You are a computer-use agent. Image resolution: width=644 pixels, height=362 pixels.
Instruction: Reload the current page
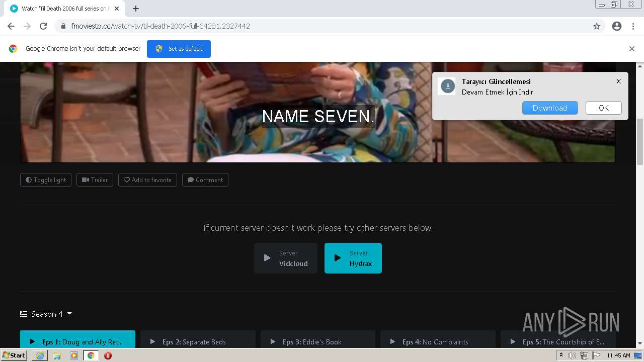[x=43, y=26]
